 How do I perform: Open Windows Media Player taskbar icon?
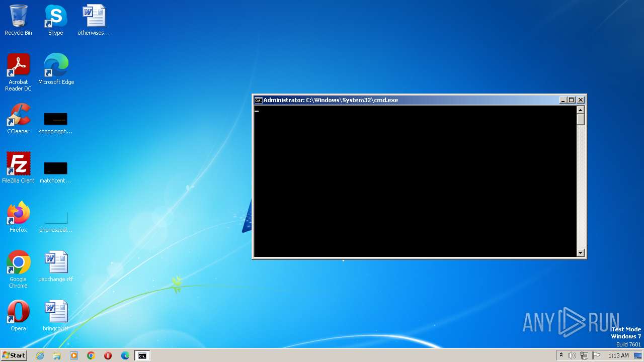74,355
